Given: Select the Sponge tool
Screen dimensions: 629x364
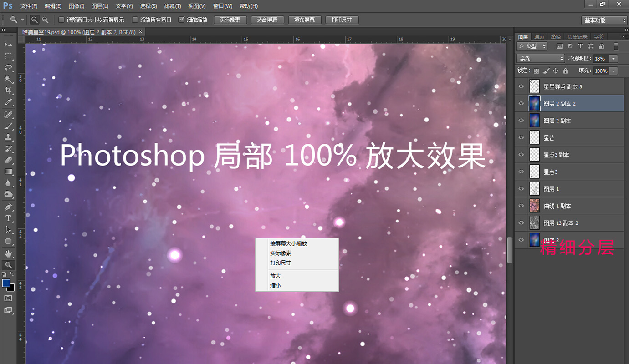Looking at the screenshot, I should (8, 195).
